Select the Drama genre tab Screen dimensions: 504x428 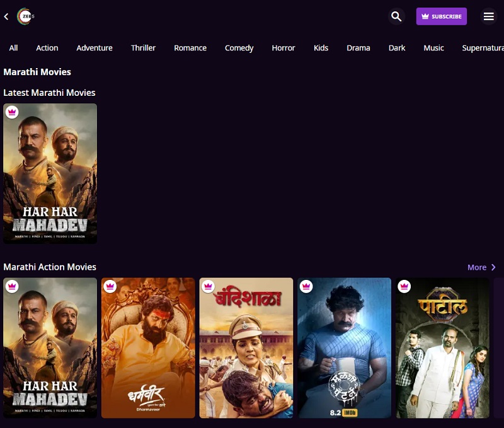[358, 48]
